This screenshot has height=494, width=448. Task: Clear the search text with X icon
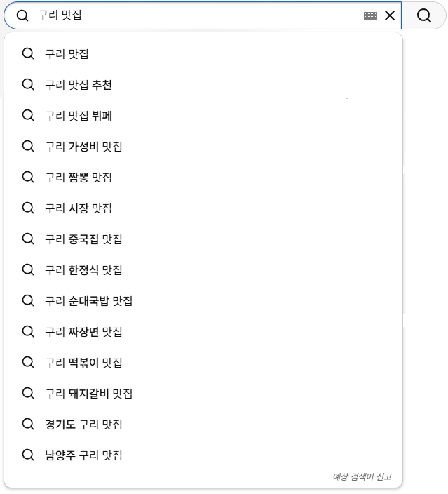(390, 15)
